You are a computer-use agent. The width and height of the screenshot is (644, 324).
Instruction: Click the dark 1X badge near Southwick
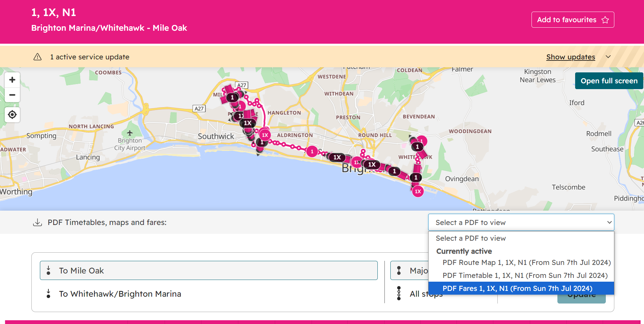[x=248, y=123]
